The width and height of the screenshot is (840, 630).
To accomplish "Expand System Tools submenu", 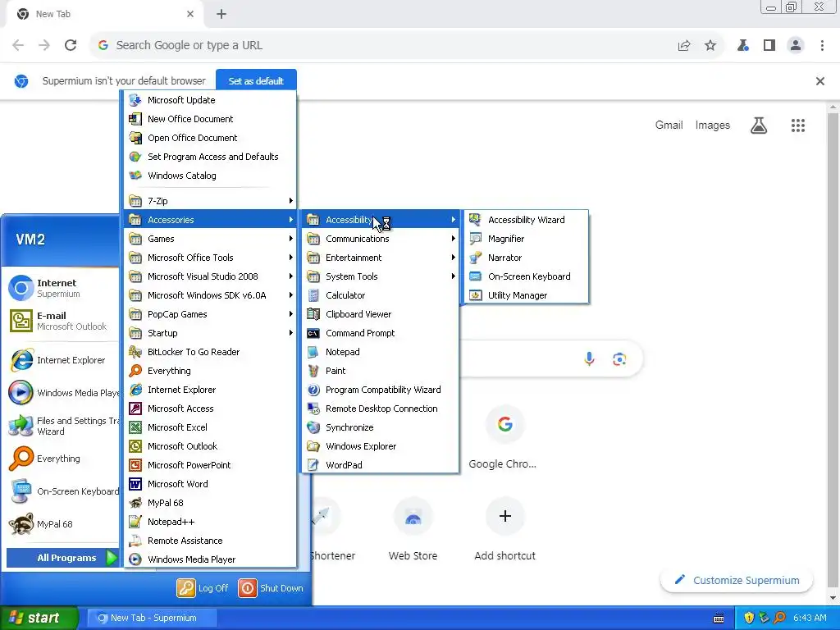I will [381, 276].
